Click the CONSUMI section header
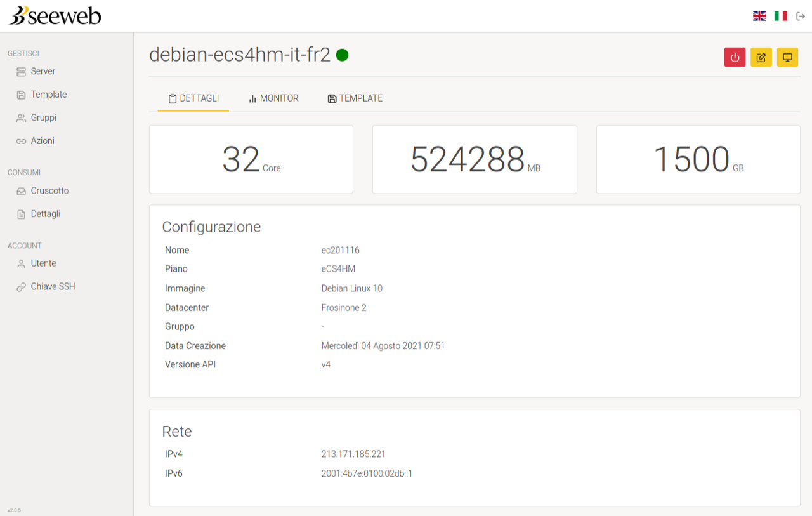 point(24,173)
